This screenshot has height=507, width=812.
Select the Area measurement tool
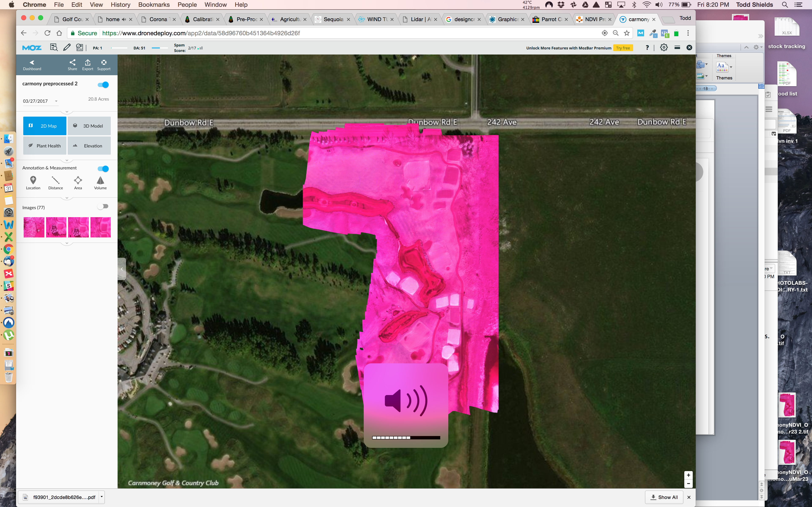pyautogui.click(x=78, y=183)
